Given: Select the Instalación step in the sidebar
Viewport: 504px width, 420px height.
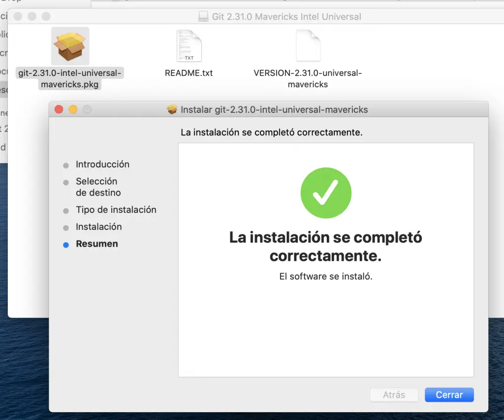Looking at the screenshot, I should [98, 226].
